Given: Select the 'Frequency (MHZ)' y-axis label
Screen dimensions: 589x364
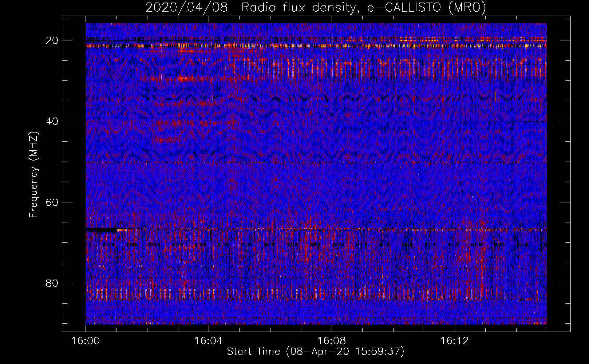Looking at the screenshot, I should (33, 175).
